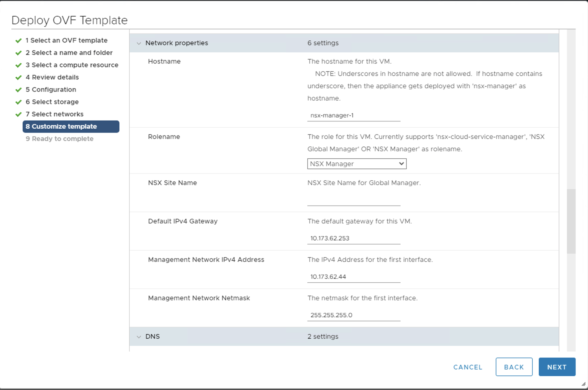The image size is (588, 390).
Task: Click 'The hostname for this VM.' description
Action: coord(349,61)
